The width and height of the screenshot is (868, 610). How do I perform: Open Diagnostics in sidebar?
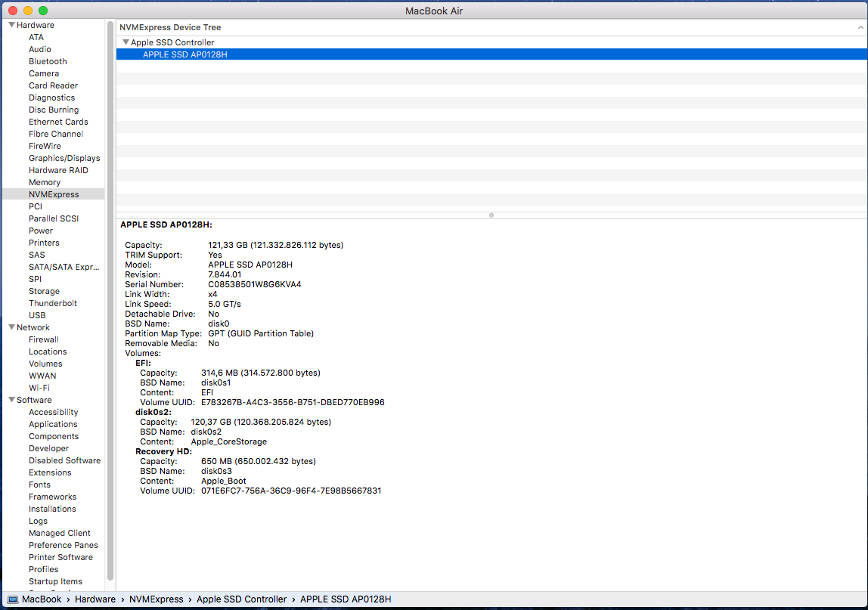point(51,98)
